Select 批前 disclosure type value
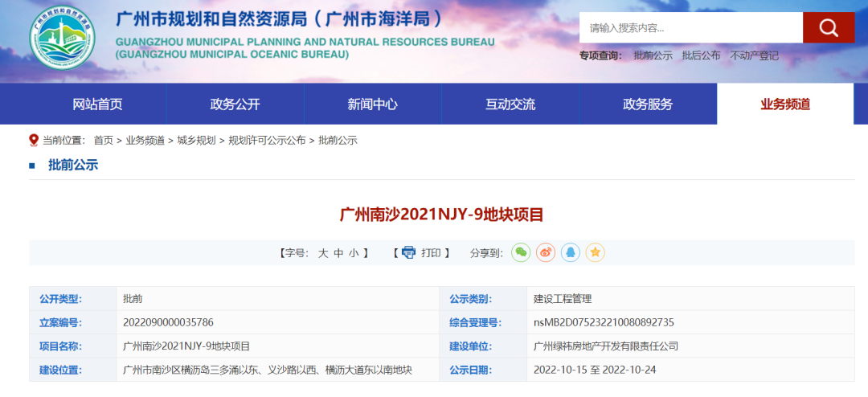Viewport: 868px width, 397px height. [133, 299]
